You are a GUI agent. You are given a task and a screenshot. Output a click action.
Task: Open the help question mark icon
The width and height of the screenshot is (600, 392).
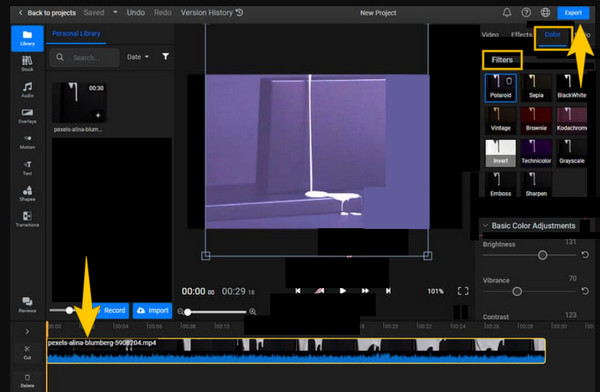coord(526,13)
